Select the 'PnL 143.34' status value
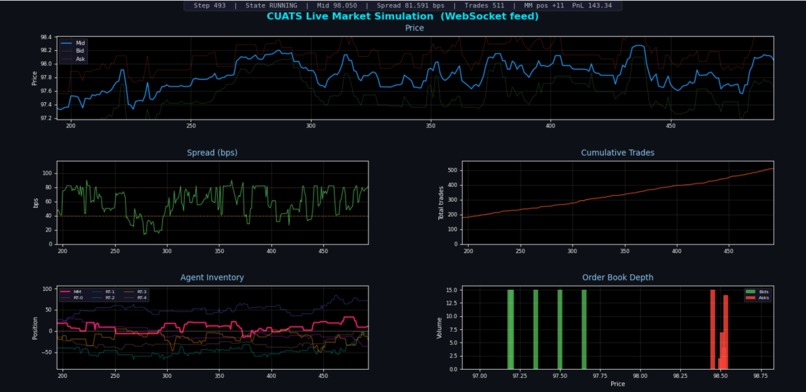 tap(592, 6)
